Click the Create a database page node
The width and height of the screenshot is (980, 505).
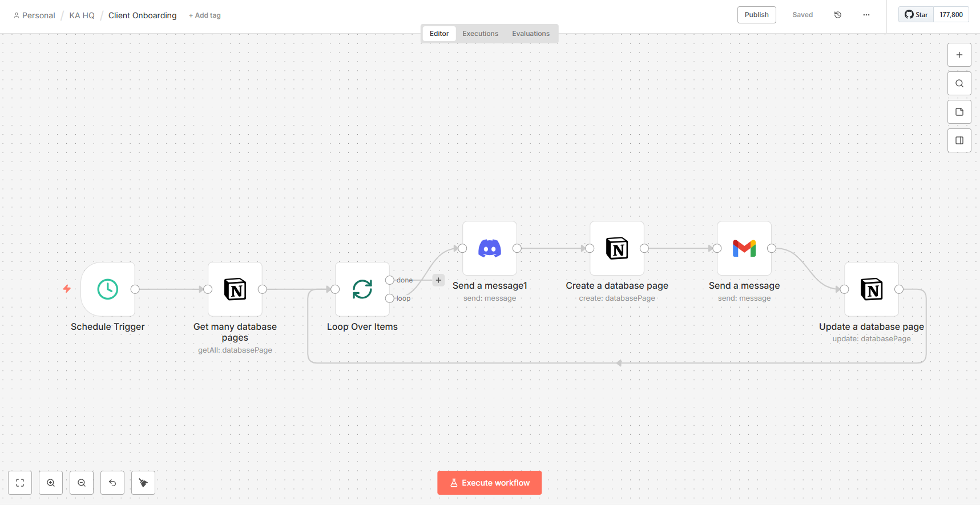point(617,249)
